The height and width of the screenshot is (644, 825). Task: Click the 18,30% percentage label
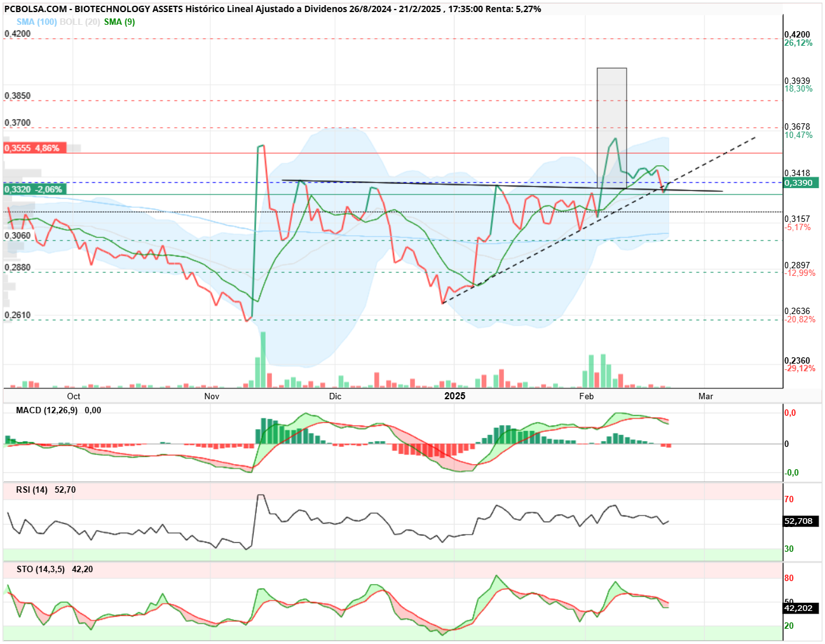798,88
